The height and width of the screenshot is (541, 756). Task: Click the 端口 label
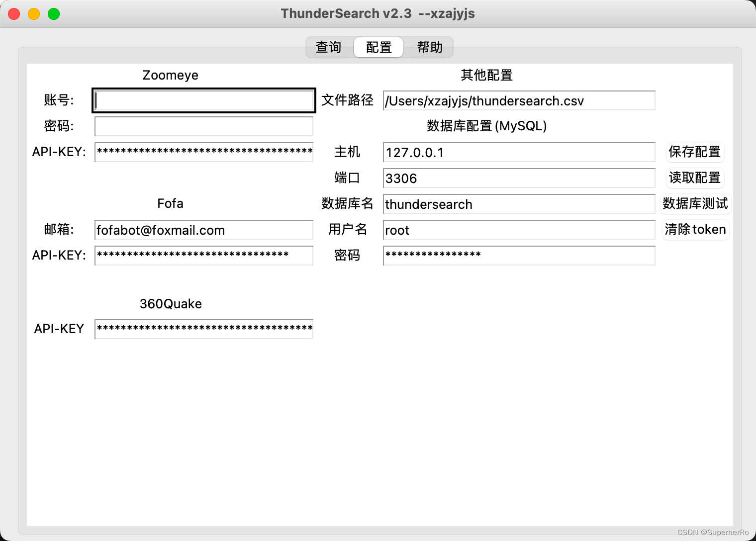coord(347,178)
